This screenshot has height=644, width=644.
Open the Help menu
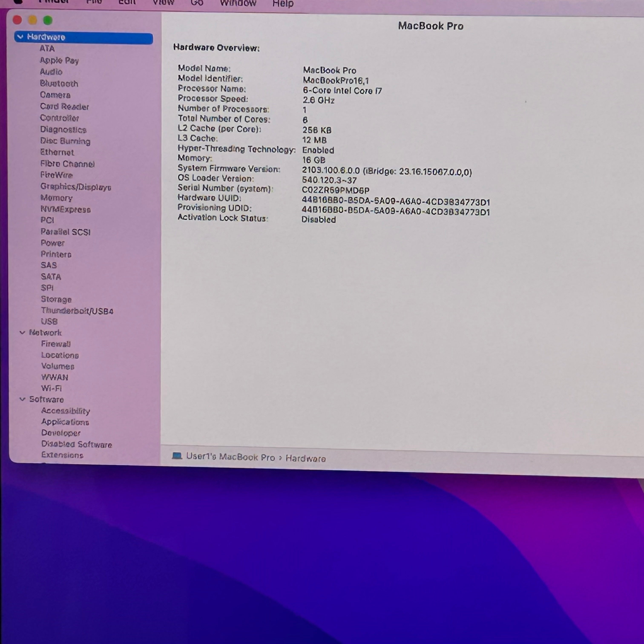283,4
